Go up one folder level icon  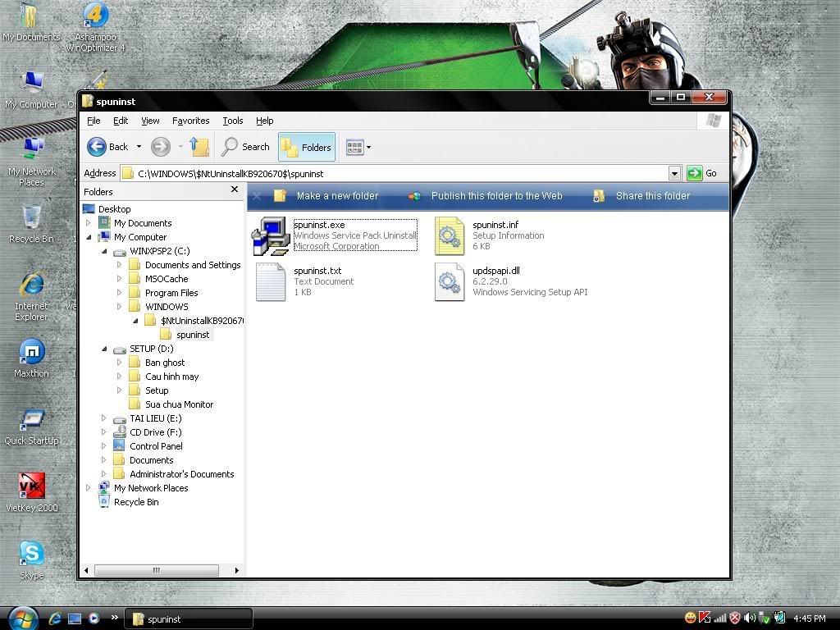pyautogui.click(x=200, y=147)
